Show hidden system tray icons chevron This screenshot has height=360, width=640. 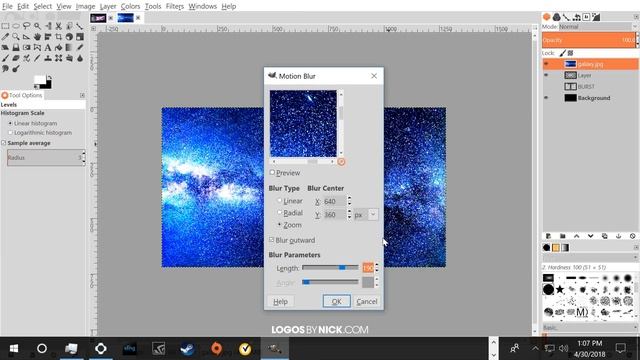(x=535, y=348)
